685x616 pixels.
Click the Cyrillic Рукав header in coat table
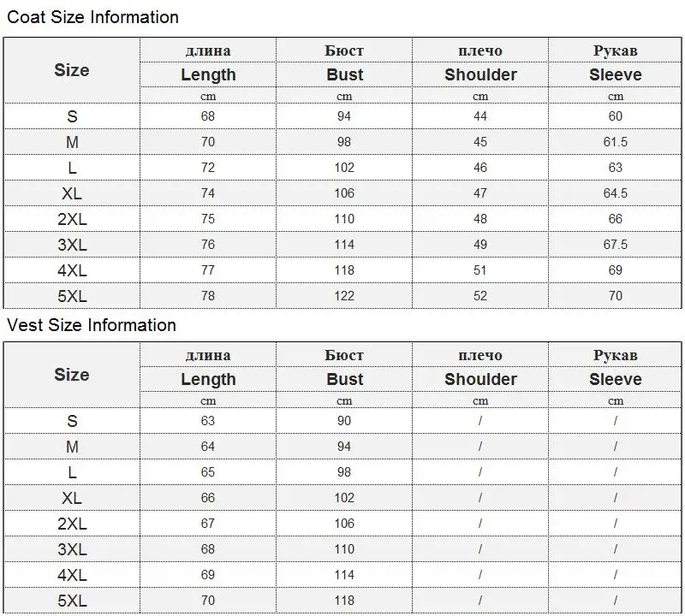(615, 50)
